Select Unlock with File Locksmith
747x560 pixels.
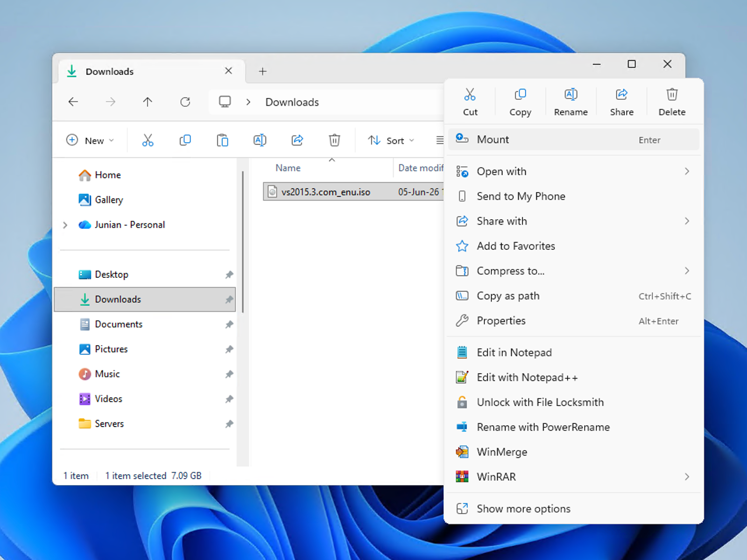573,402
